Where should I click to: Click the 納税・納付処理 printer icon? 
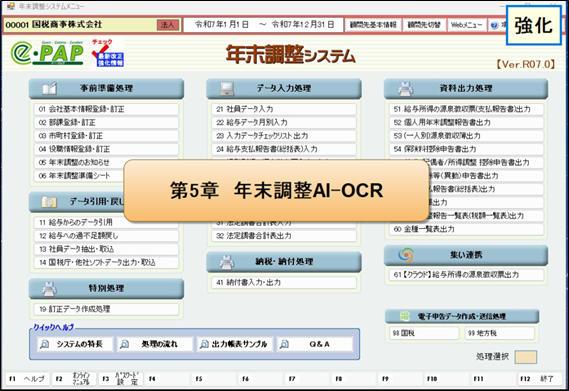tap(227, 262)
